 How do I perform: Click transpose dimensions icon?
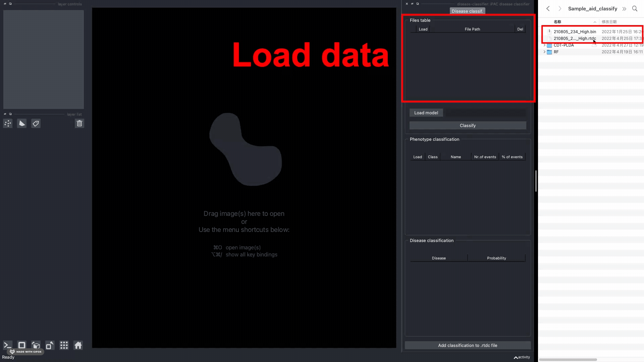coord(50,345)
